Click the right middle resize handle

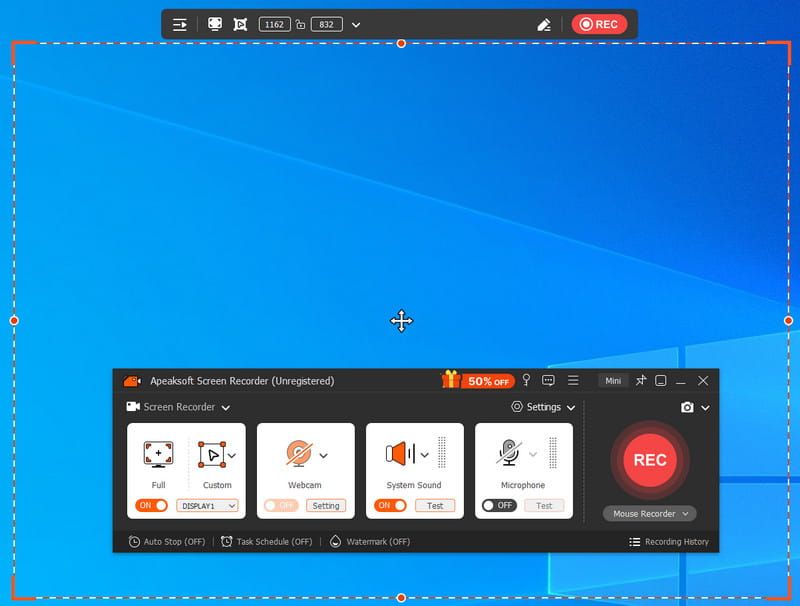788,321
